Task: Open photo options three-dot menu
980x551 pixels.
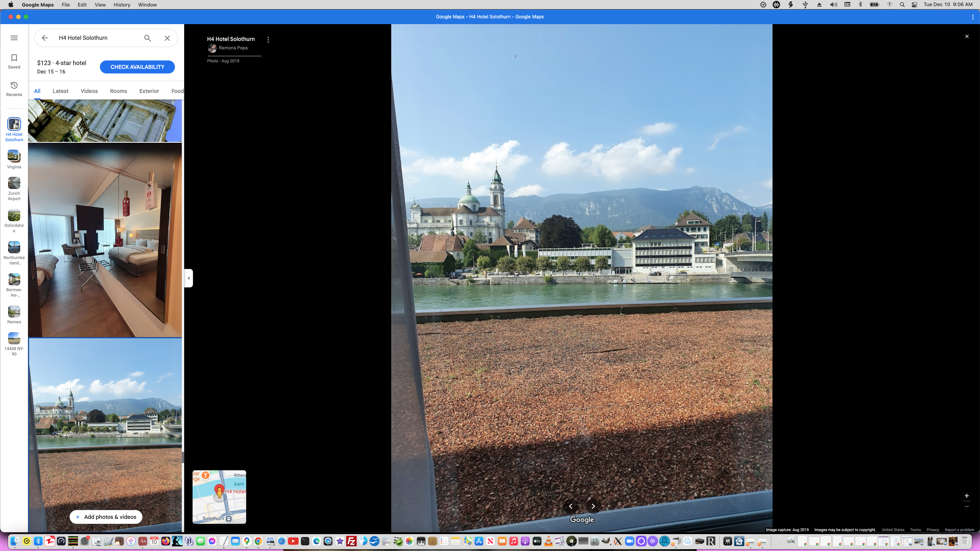Action: click(268, 40)
